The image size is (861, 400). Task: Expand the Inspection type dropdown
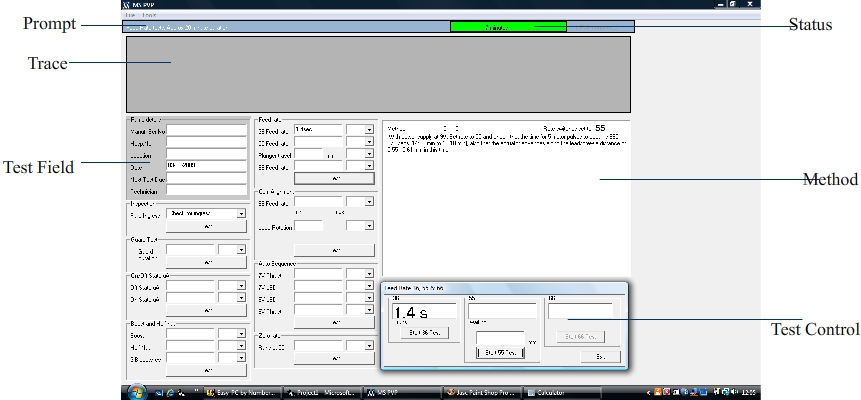click(x=241, y=213)
